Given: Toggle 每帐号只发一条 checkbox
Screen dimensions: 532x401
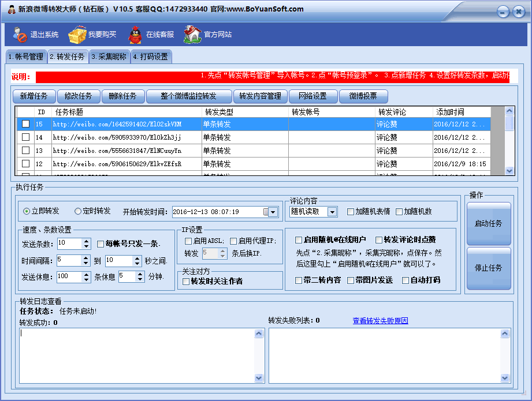Looking at the screenshot, I should coord(101,244).
